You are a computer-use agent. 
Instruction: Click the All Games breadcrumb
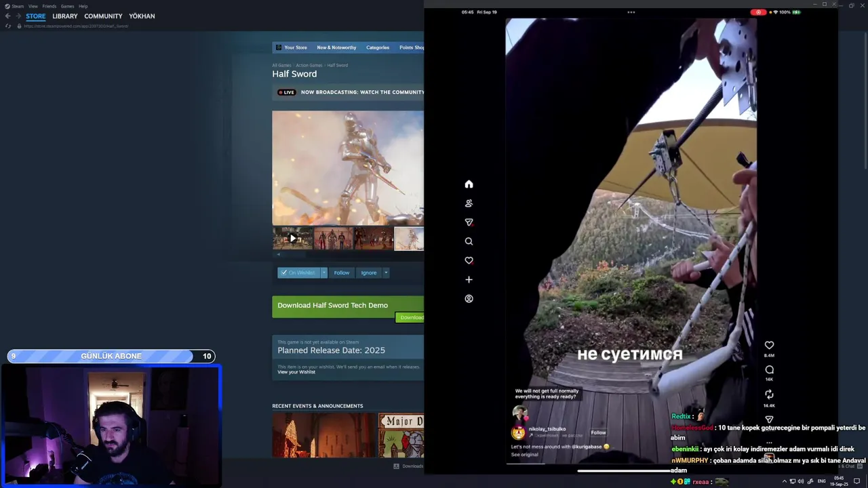tap(281, 65)
